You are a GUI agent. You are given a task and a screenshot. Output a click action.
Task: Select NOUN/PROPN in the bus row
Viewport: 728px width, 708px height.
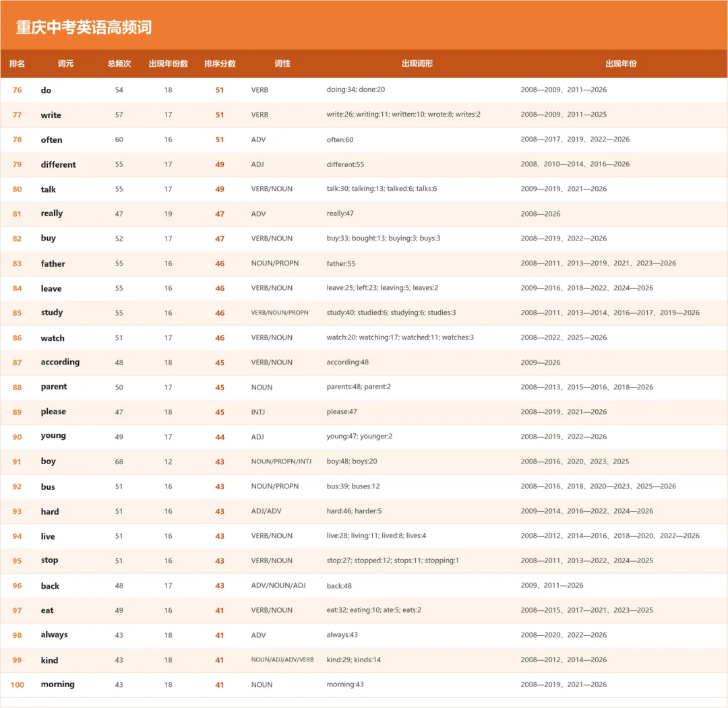pyautogui.click(x=275, y=486)
